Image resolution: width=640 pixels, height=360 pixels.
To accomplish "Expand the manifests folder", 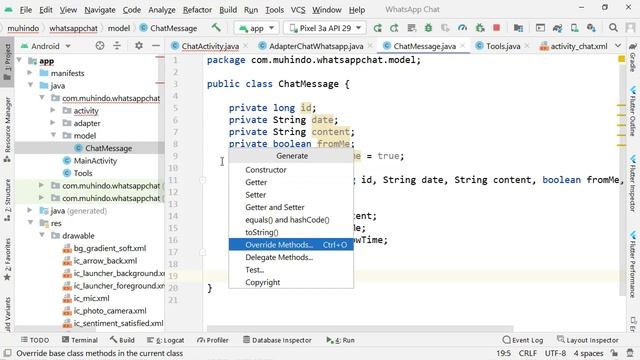I will [30, 73].
